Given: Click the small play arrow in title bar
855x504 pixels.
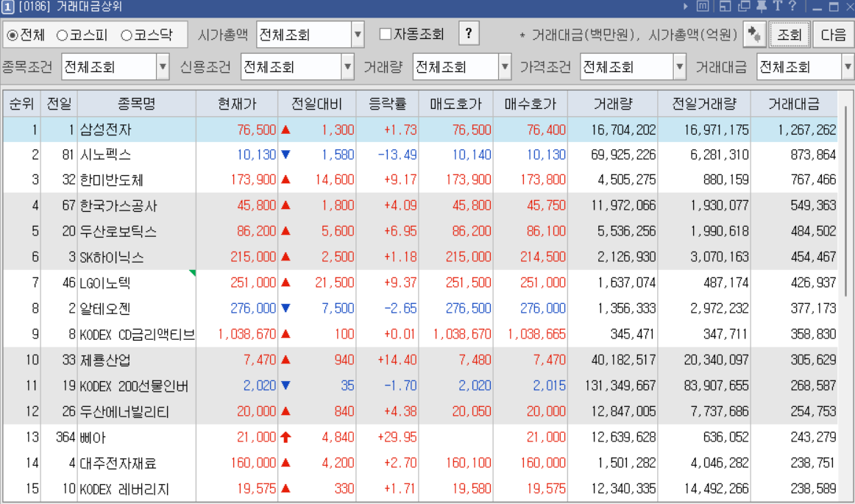Looking at the screenshot, I should 686,7.
